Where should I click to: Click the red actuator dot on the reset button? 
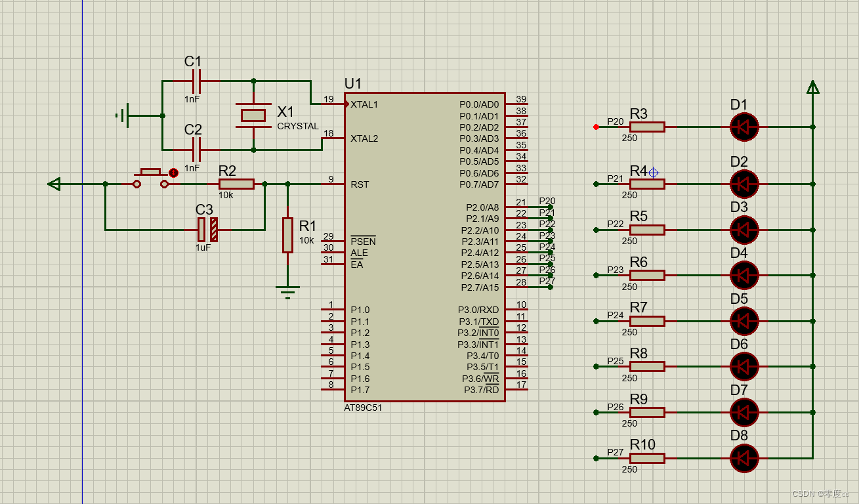click(173, 173)
